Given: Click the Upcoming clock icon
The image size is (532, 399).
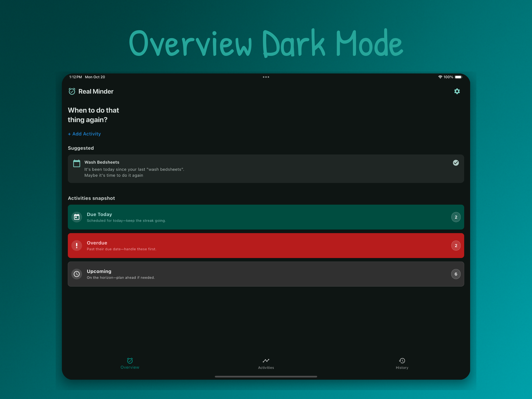Looking at the screenshot, I should [77, 274].
